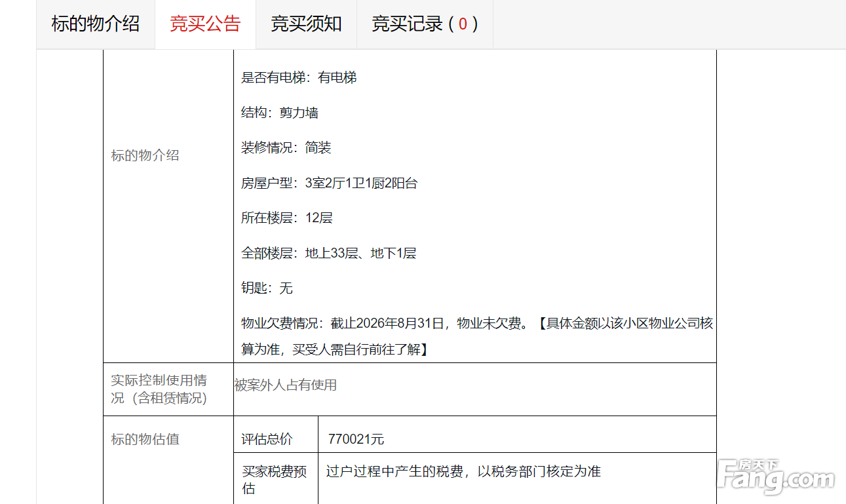This screenshot has height=504, width=846.
Task: Click the 买家税费预估 cell
Action: tap(276, 478)
